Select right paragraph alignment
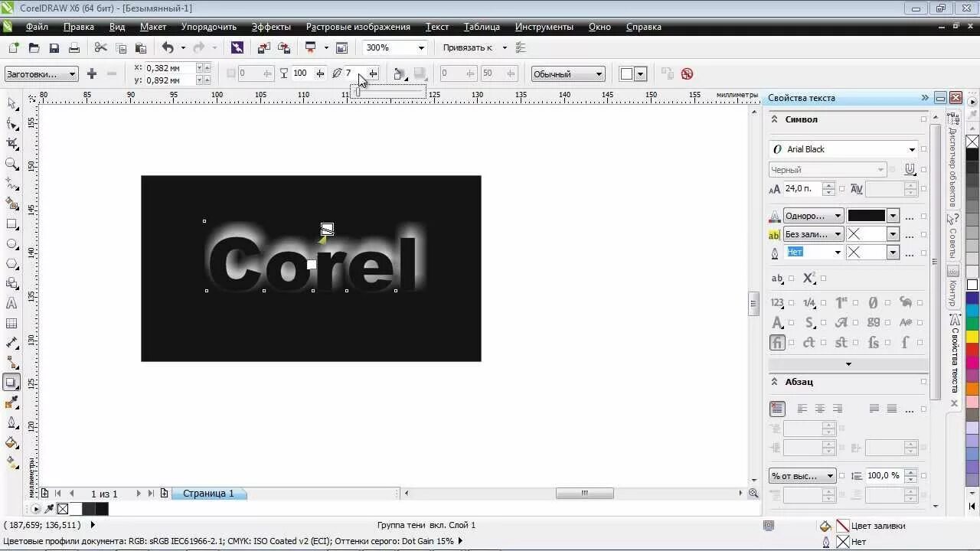 [838, 409]
